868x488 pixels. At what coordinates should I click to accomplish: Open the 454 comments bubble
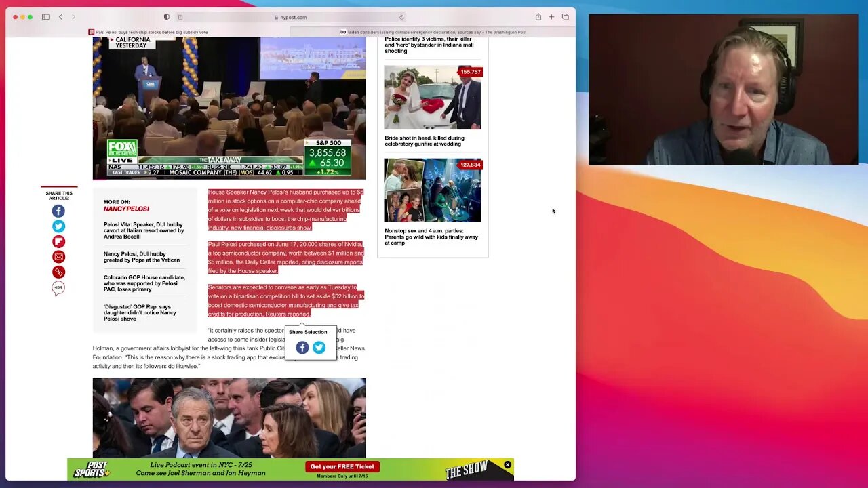(58, 288)
